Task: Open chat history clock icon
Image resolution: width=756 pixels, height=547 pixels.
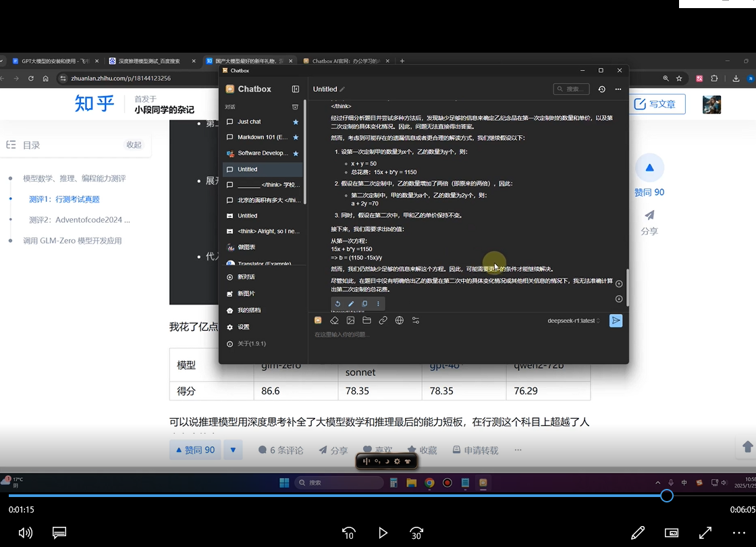Action: pos(601,89)
